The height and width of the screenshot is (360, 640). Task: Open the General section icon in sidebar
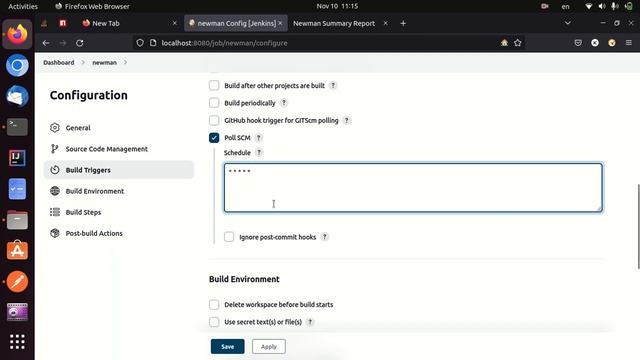(55, 128)
